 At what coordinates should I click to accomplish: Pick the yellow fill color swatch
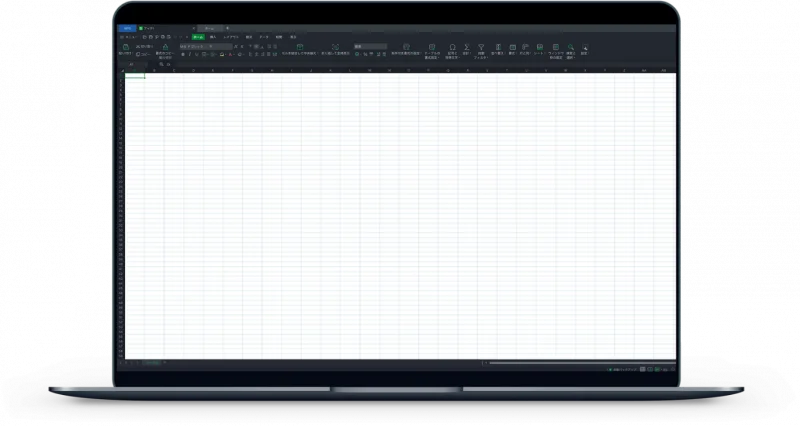point(221,54)
